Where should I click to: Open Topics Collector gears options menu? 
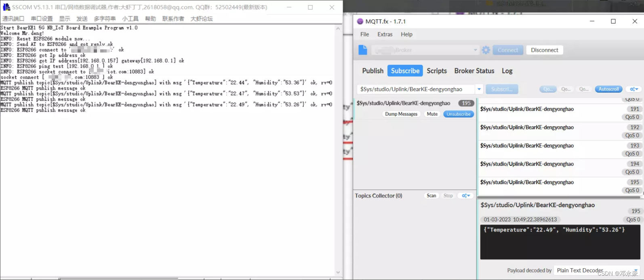tap(466, 195)
